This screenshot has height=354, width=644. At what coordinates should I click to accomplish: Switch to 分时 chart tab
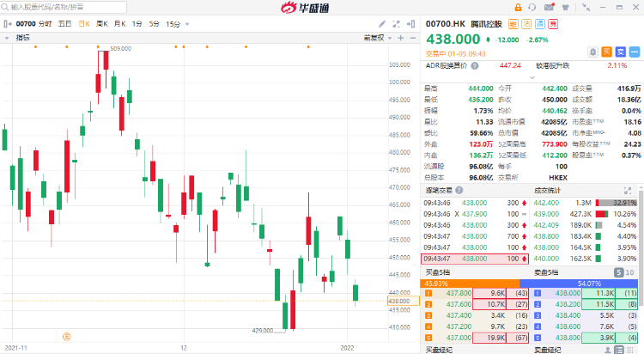coord(46,24)
